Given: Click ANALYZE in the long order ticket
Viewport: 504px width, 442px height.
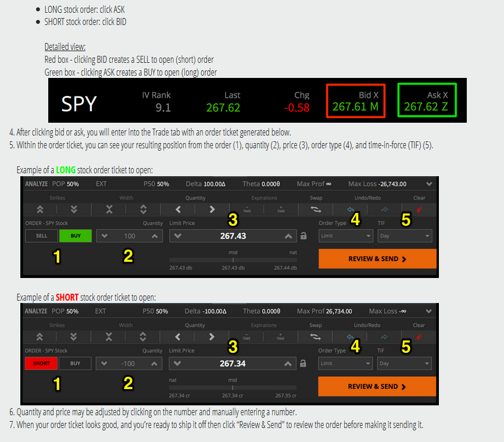Looking at the screenshot, I should (36, 184).
